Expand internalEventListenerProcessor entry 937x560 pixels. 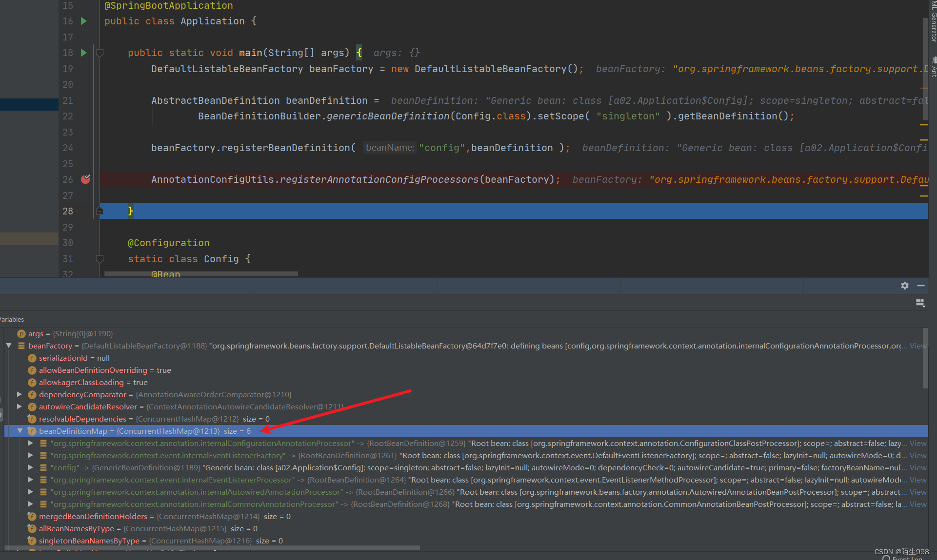(30, 480)
